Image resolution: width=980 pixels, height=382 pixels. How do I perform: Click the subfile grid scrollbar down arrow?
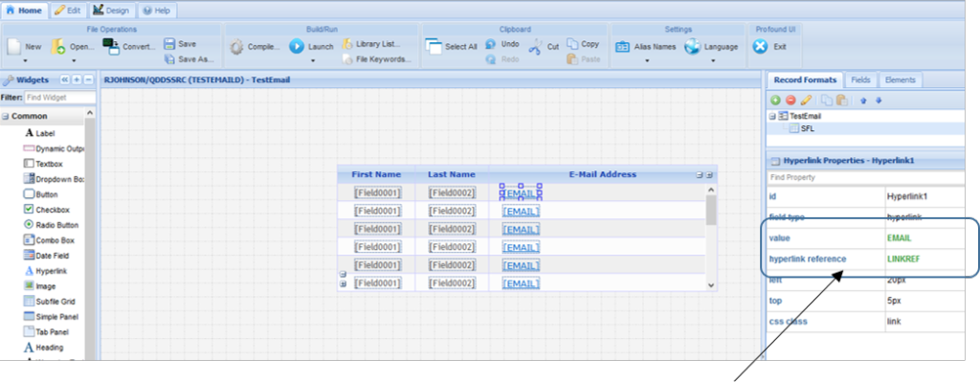(711, 285)
